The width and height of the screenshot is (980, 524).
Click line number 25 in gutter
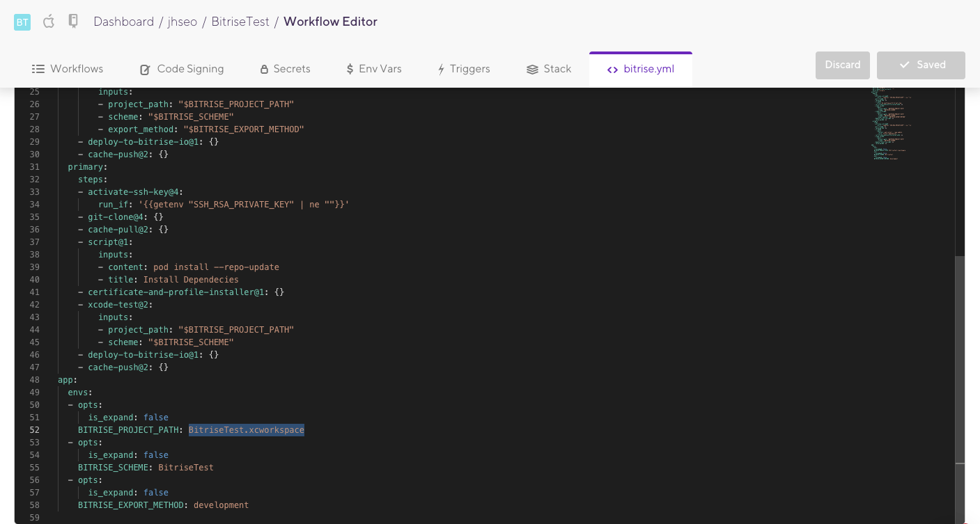point(34,92)
